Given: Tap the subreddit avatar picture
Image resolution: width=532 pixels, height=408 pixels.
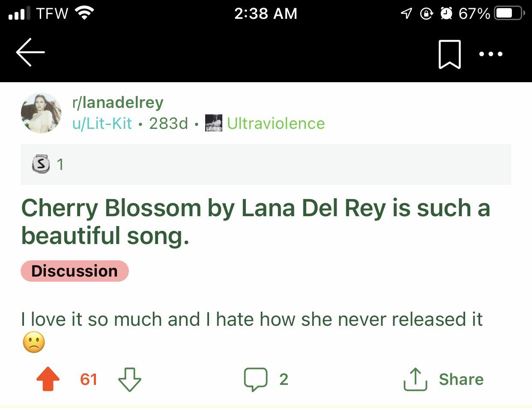Looking at the screenshot, I should pos(41,113).
